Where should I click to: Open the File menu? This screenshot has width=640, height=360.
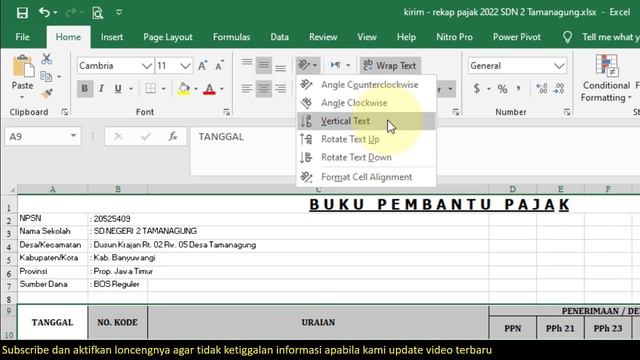coord(22,37)
